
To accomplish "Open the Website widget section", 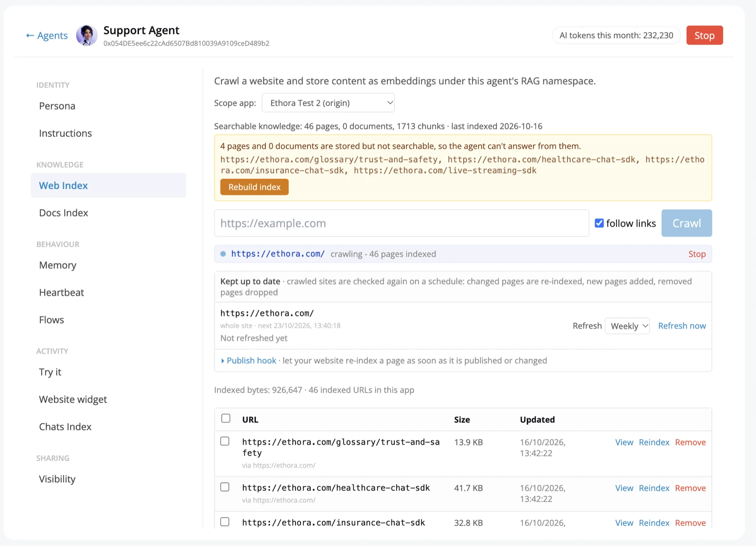I will [108, 400].
